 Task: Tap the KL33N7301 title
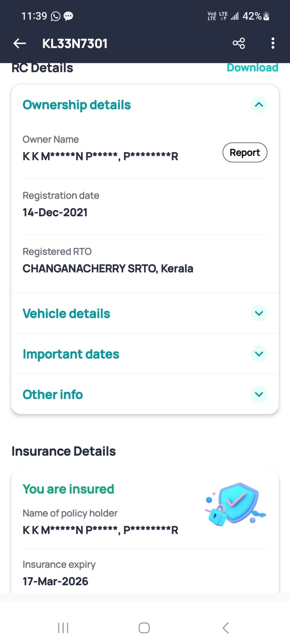75,43
